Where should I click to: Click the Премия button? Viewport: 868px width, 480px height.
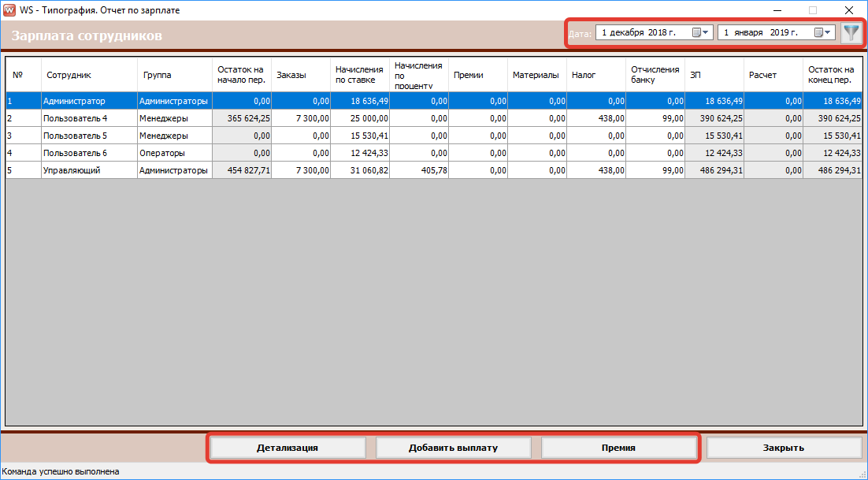click(x=618, y=448)
